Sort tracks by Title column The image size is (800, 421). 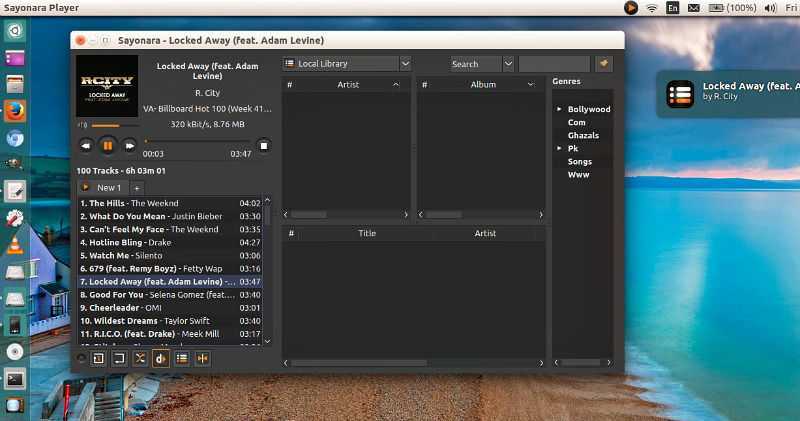tap(367, 233)
